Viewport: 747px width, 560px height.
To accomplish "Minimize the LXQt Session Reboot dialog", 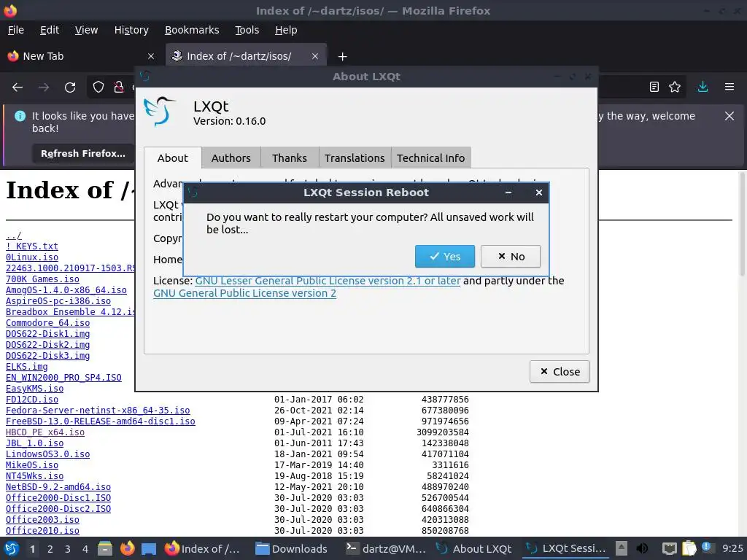I will point(508,192).
